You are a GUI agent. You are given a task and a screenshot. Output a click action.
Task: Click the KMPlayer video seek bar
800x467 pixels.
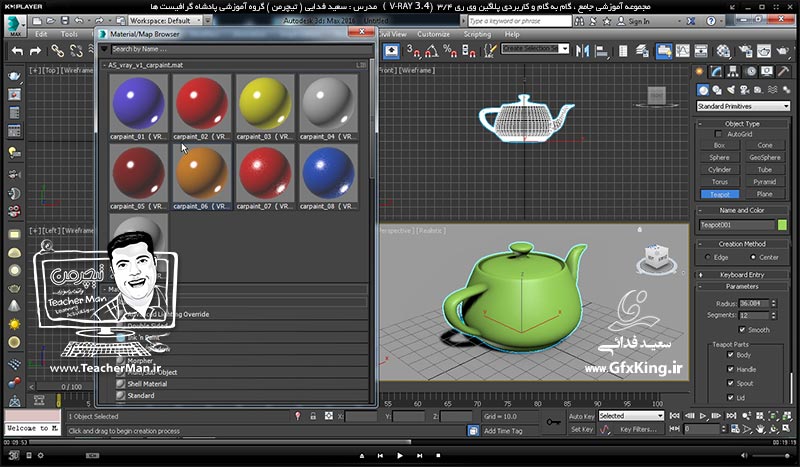[400, 441]
